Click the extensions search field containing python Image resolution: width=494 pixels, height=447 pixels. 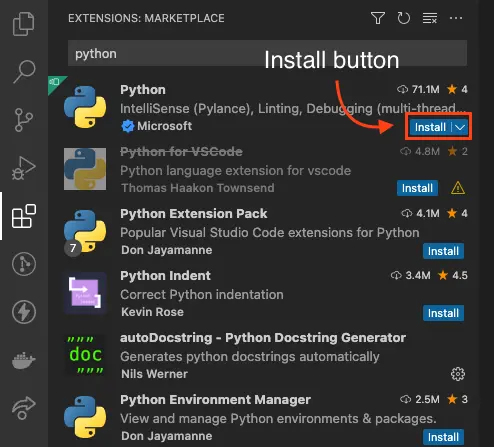click(267, 53)
